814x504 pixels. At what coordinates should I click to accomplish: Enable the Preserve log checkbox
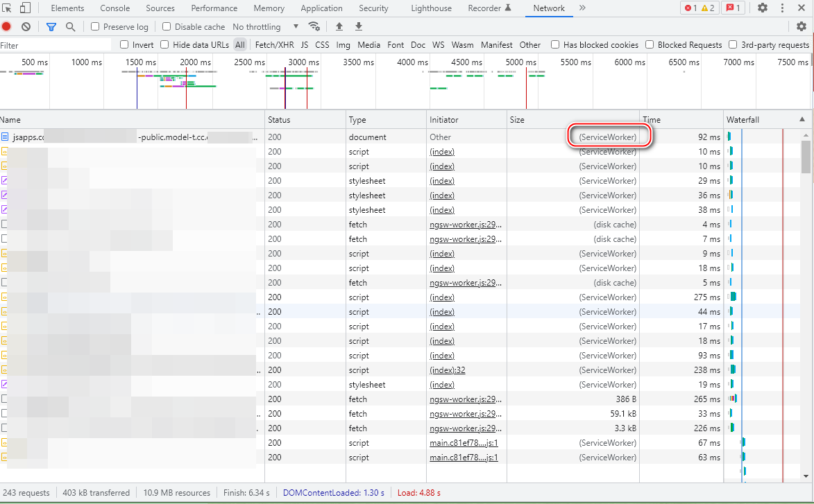point(96,26)
